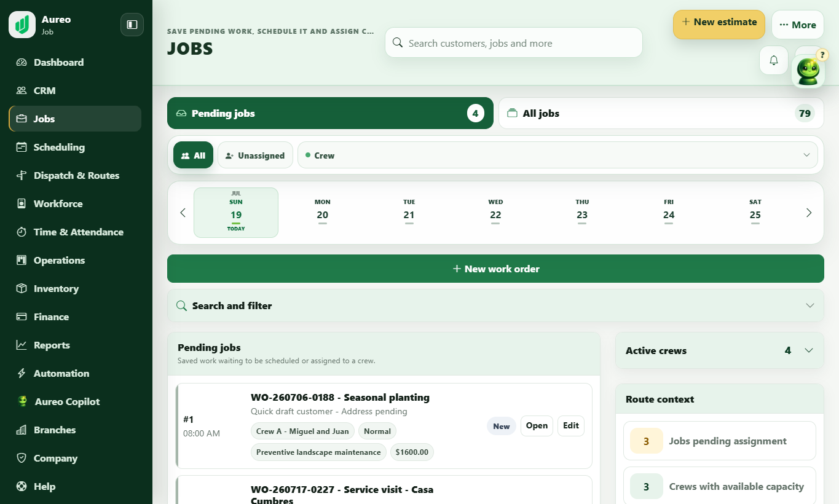
Task: Focus the Search customers, jobs field
Action: coord(514,43)
